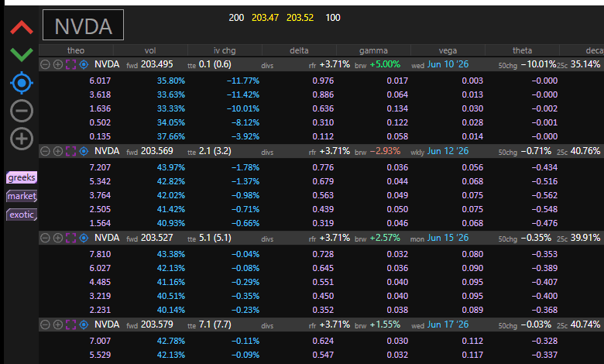This screenshot has height=364, width=604.
Task: Click the Jun 17 '26 expiry date
Action: [448, 325]
